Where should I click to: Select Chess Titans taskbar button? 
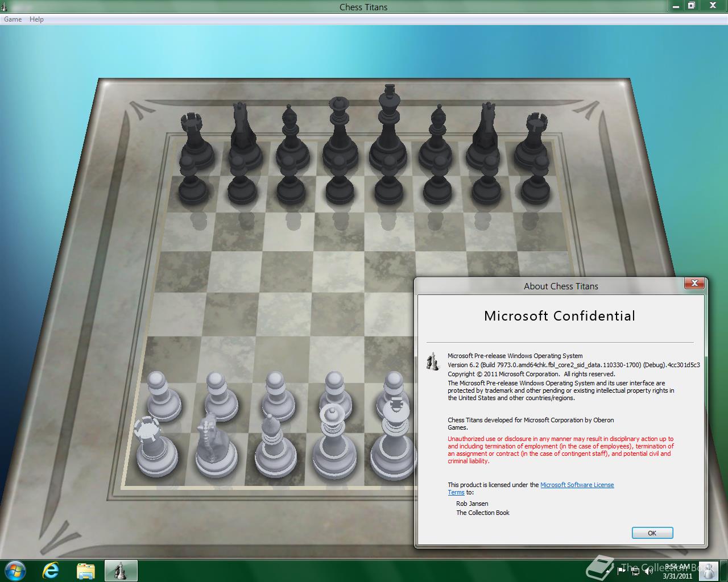121,571
